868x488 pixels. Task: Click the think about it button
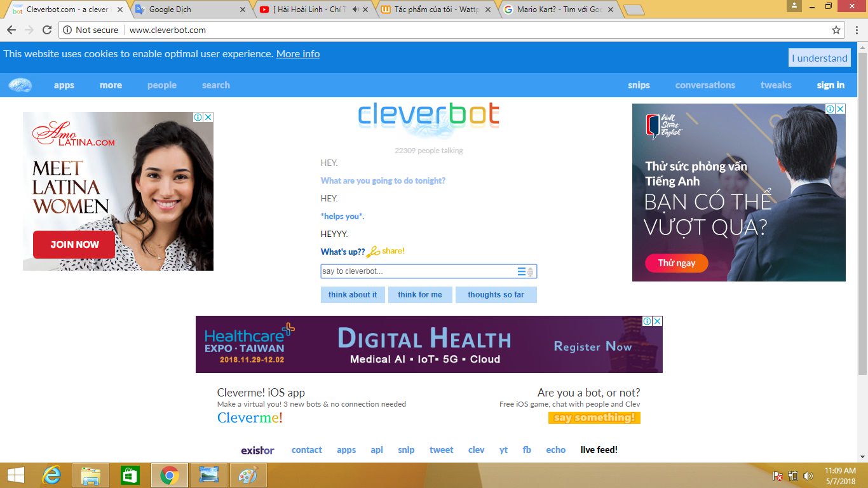click(353, 295)
